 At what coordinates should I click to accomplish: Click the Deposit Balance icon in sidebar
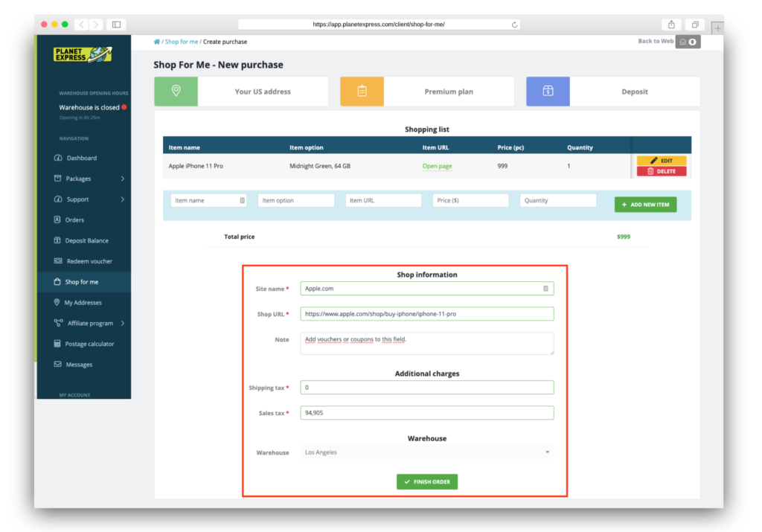(57, 240)
